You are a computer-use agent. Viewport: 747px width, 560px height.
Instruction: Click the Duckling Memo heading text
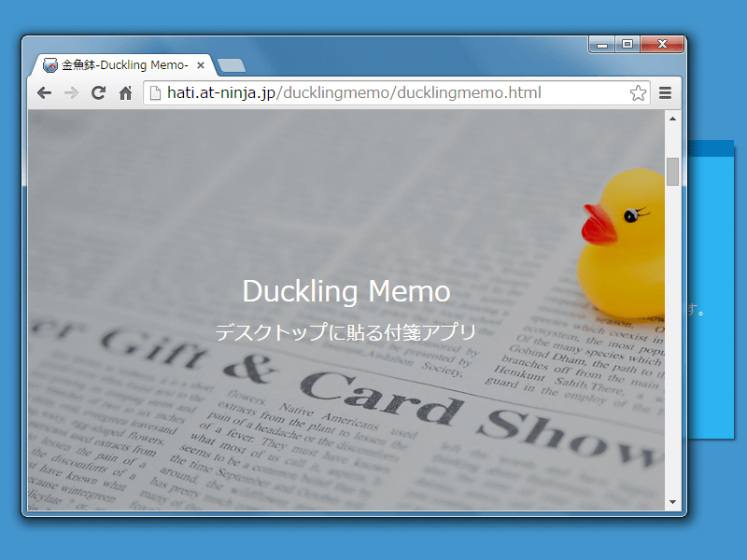click(x=345, y=291)
